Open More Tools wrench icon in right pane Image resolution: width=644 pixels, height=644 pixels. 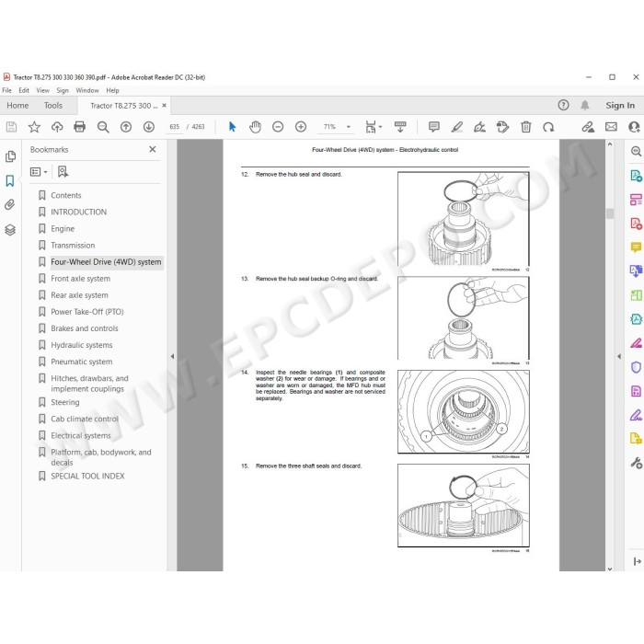click(636, 464)
